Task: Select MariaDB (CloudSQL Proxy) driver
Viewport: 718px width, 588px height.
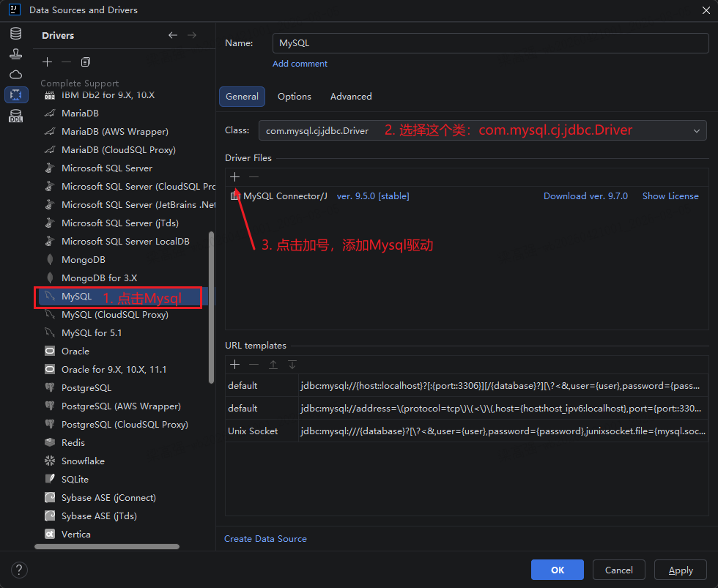Action: coord(119,149)
